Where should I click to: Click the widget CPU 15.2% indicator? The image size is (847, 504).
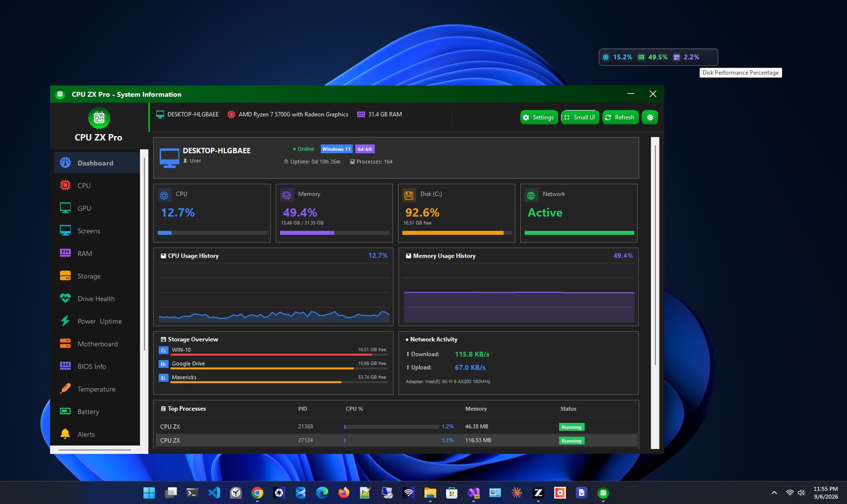point(618,57)
